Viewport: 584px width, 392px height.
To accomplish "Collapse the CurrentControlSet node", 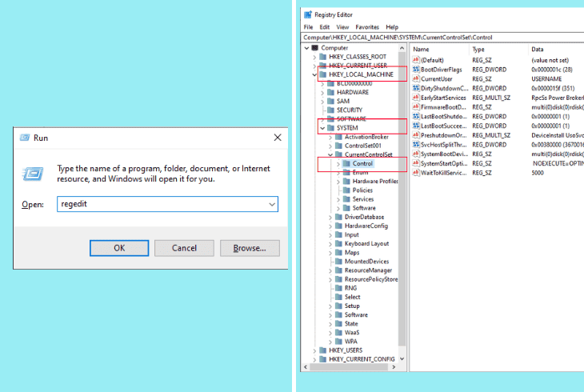I will click(x=330, y=154).
